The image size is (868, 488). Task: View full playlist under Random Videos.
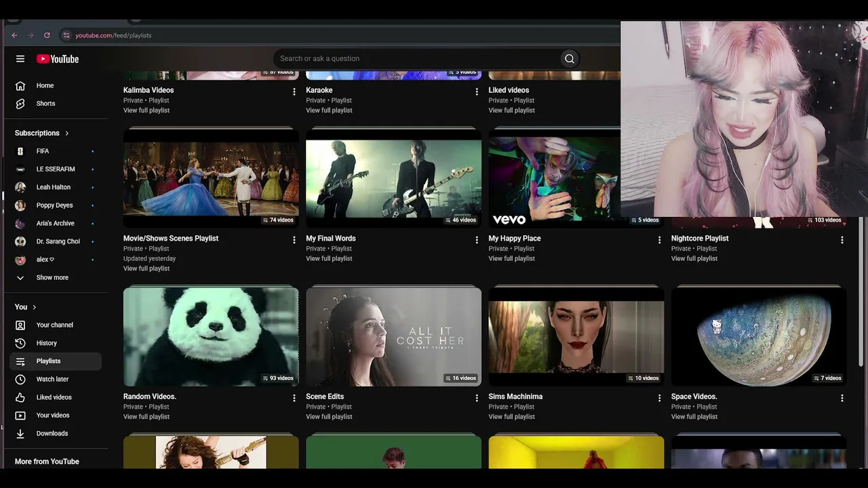click(146, 417)
